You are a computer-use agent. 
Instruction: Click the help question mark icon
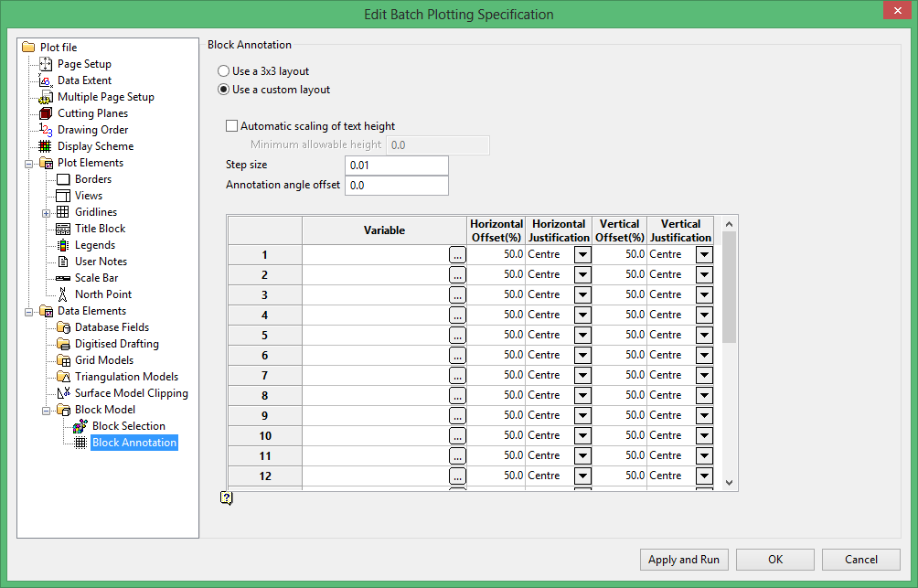pyautogui.click(x=227, y=497)
